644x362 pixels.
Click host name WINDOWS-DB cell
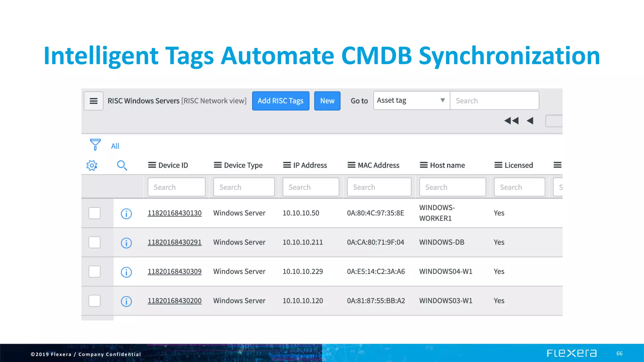pos(441,242)
